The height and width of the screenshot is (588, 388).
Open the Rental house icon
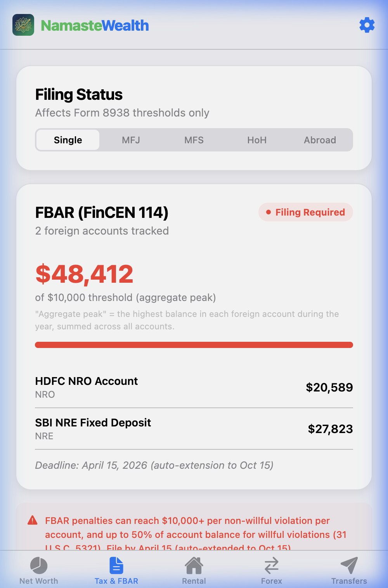click(x=194, y=565)
